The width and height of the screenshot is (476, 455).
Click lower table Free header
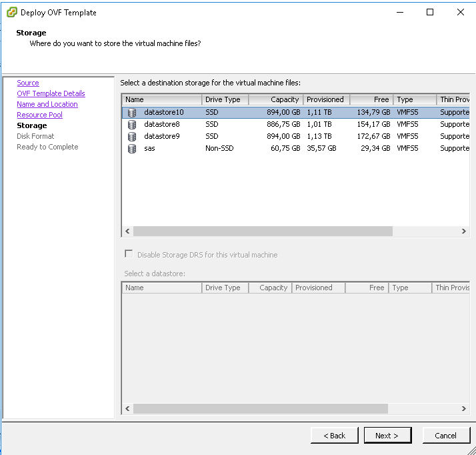(367, 288)
